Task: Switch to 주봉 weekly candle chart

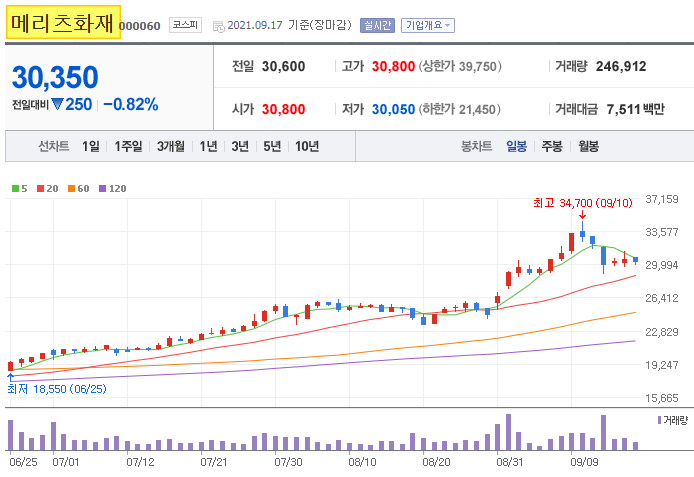Action: pyautogui.click(x=552, y=146)
